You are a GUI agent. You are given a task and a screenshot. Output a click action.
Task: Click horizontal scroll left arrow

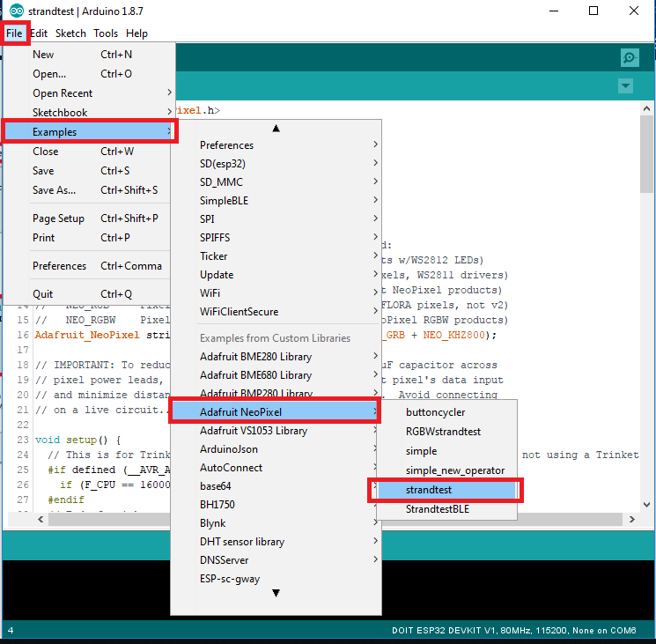pyautogui.click(x=41, y=519)
